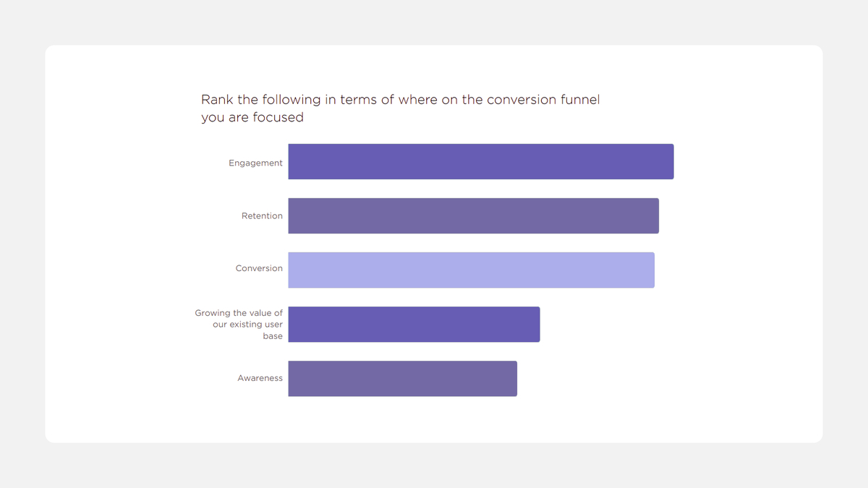Viewport: 868px width, 488px height.
Task: Select the Awareness axis label
Action: [260, 378]
